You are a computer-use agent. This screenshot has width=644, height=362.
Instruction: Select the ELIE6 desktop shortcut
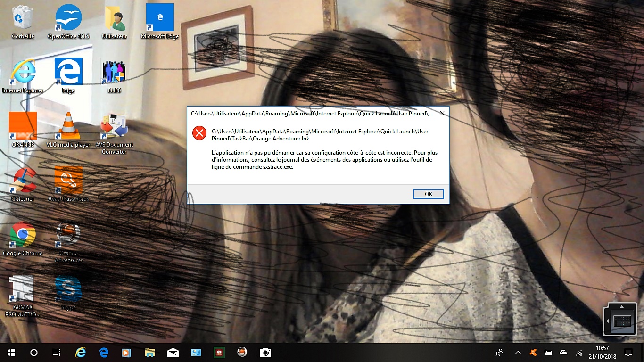(x=114, y=76)
